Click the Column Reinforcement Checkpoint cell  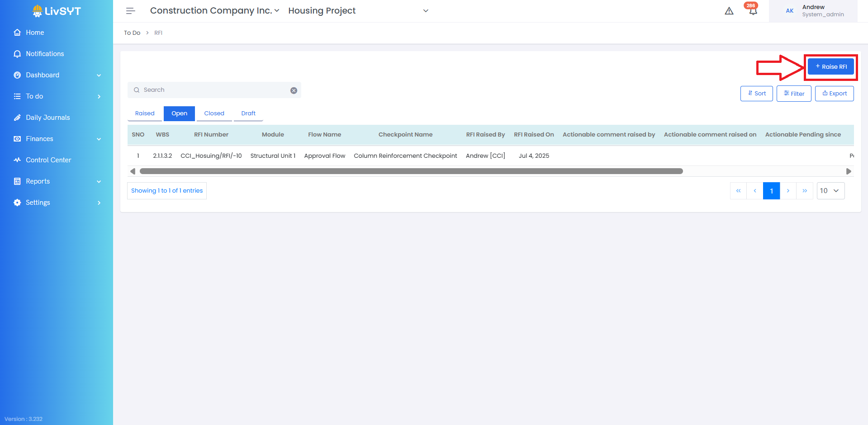[x=405, y=156]
